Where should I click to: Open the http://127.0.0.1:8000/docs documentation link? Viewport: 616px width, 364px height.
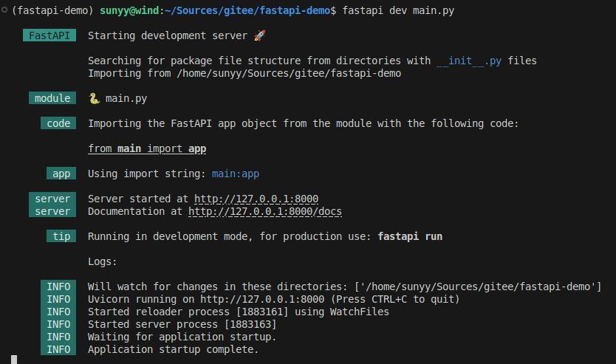pos(265,211)
